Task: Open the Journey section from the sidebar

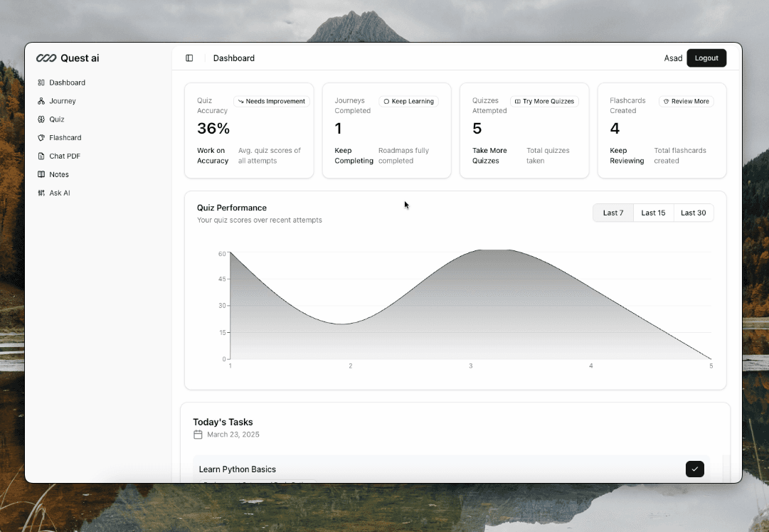Action: point(62,100)
